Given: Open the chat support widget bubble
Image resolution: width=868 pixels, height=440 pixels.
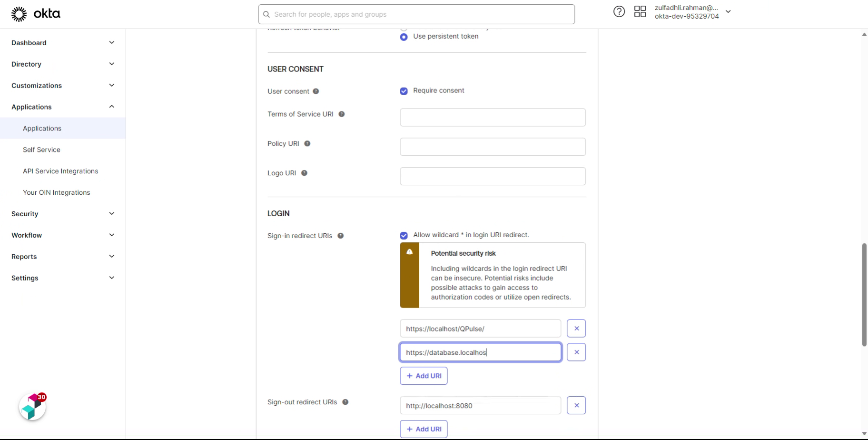Looking at the screenshot, I should click(x=31, y=407).
